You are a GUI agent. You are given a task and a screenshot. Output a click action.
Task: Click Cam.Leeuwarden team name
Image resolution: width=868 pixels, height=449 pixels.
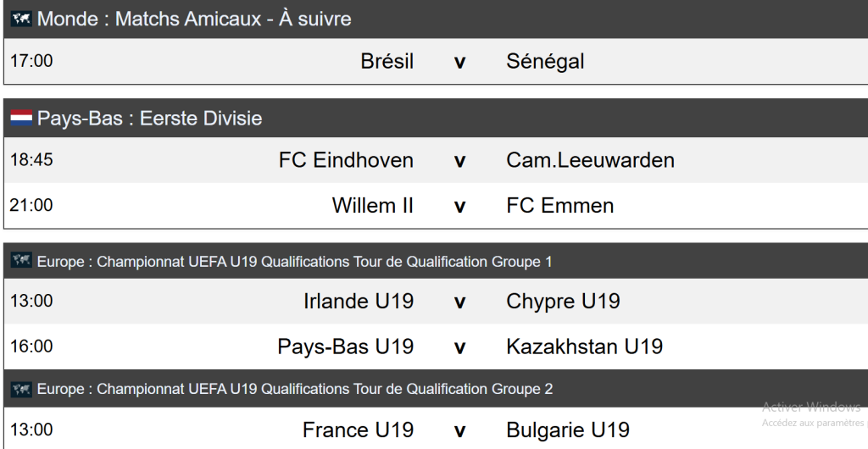(x=590, y=160)
